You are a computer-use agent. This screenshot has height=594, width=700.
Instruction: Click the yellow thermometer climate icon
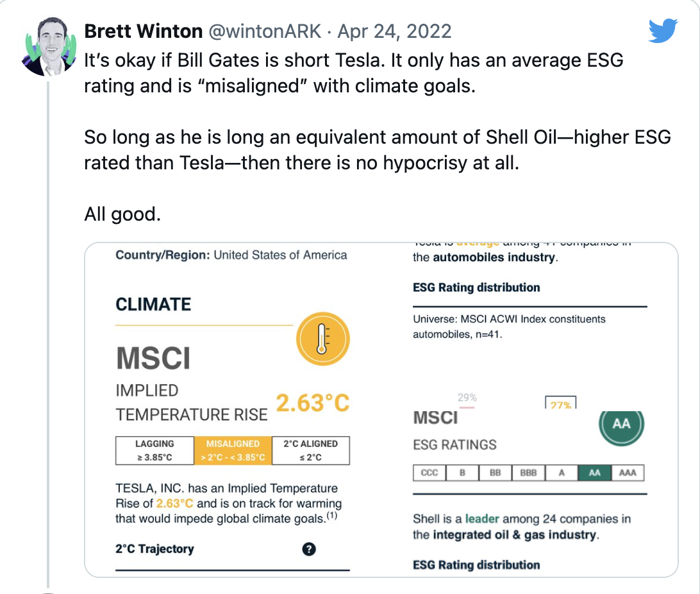(x=322, y=338)
